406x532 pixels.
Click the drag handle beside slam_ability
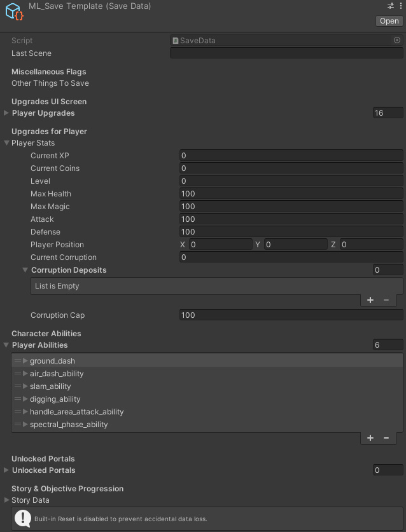pyautogui.click(x=18, y=386)
